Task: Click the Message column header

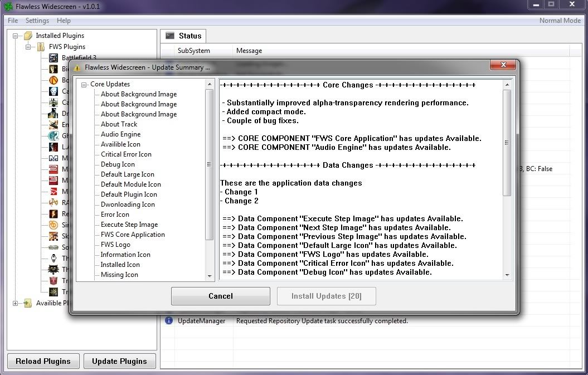Action: [249, 51]
